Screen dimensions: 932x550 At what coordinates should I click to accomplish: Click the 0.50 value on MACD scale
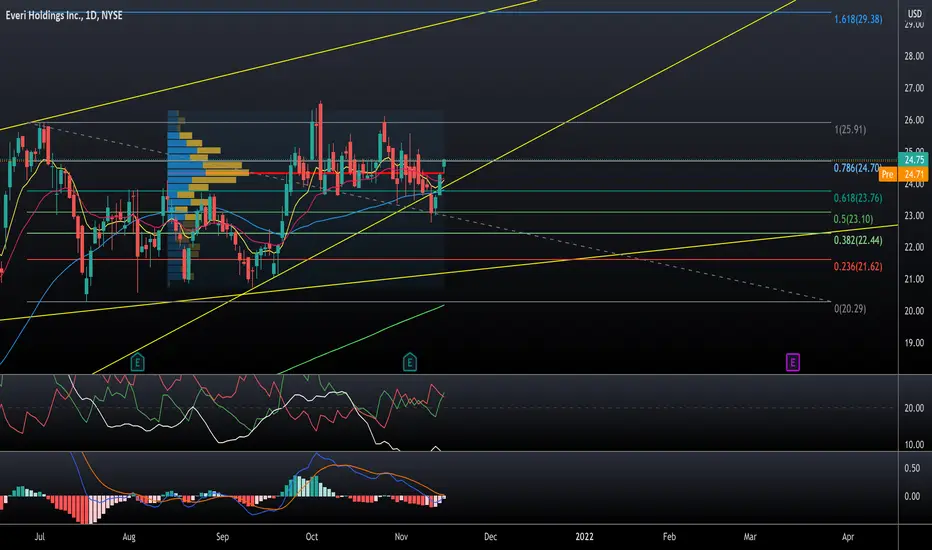click(913, 468)
